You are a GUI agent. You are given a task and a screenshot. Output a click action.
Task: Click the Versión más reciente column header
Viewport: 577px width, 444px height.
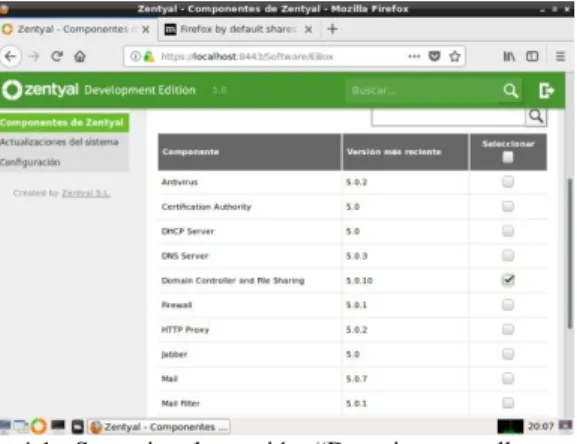[406, 152]
